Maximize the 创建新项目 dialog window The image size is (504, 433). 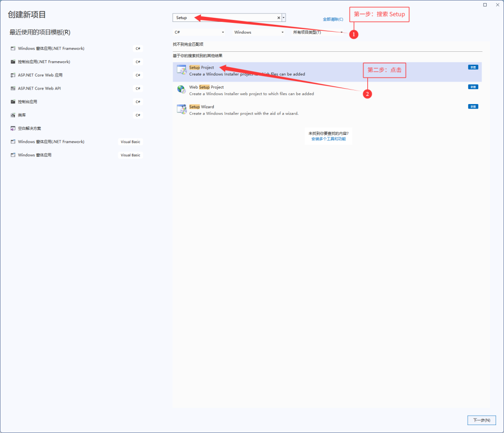point(485,5)
